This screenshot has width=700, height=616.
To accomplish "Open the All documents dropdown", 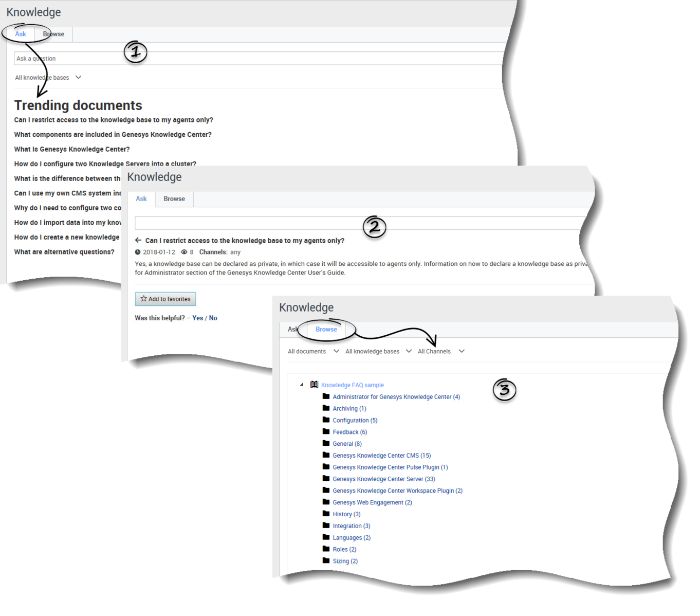I will (314, 351).
